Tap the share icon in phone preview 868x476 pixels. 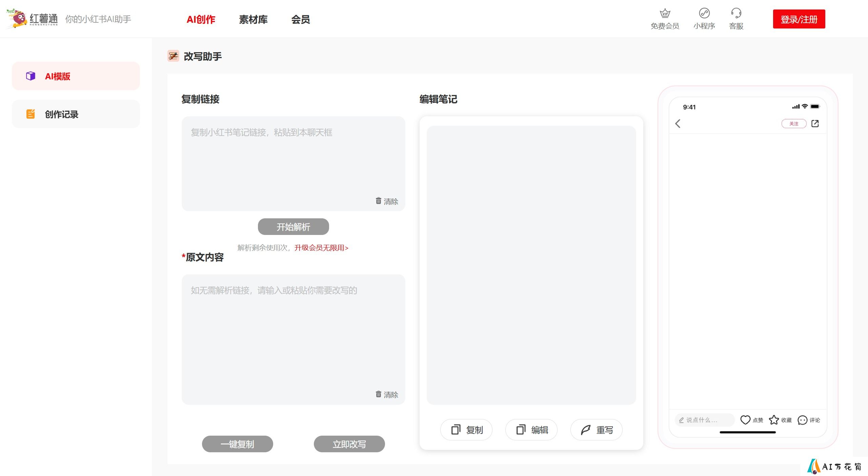(x=815, y=123)
